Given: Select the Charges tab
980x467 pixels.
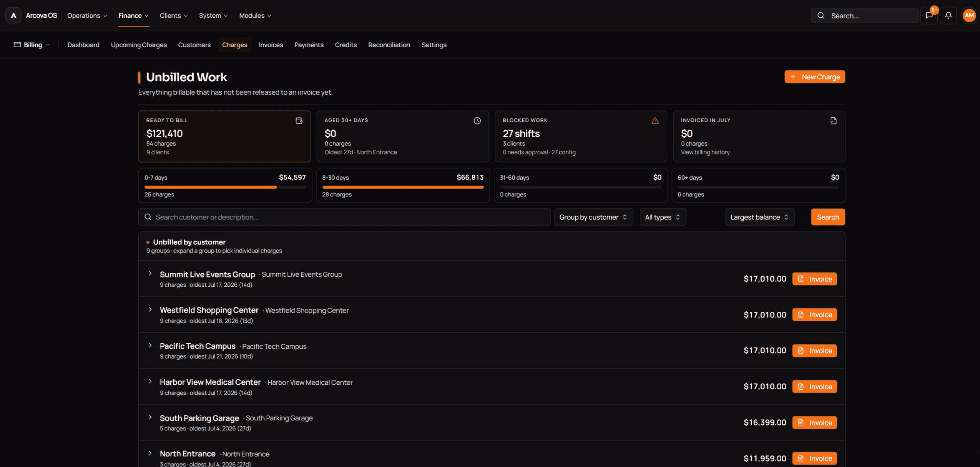Looking at the screenshot, I should click(234, 45).
